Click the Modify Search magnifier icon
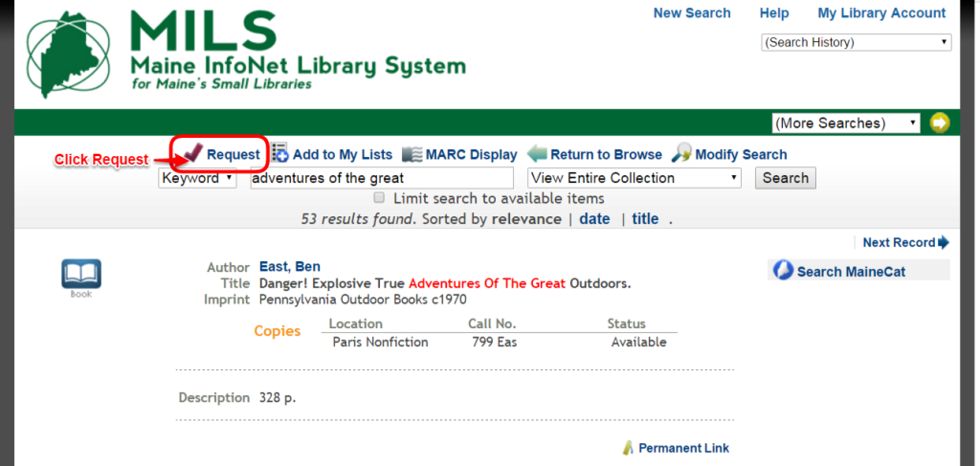Image resolution: width=980 pixels, height=466 pixels. click(x=681, y=153)
